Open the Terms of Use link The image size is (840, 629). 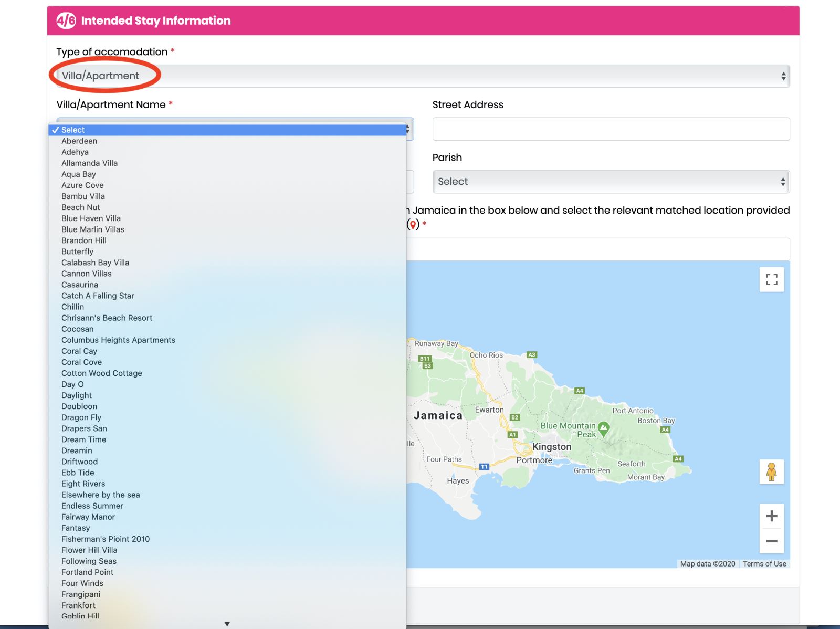tap(764, 563)
